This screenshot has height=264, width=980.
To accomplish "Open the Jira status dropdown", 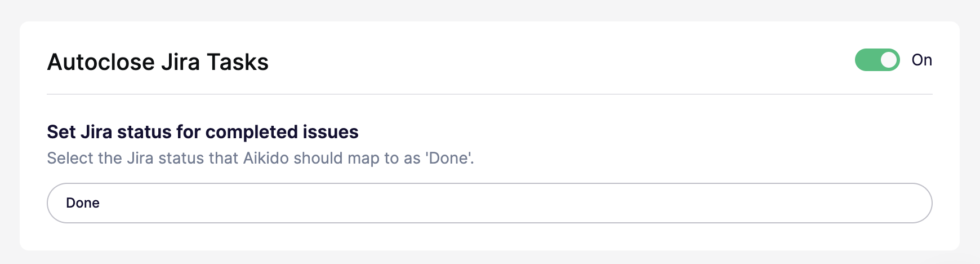I will pyautogui.click(x=489, y=203).
